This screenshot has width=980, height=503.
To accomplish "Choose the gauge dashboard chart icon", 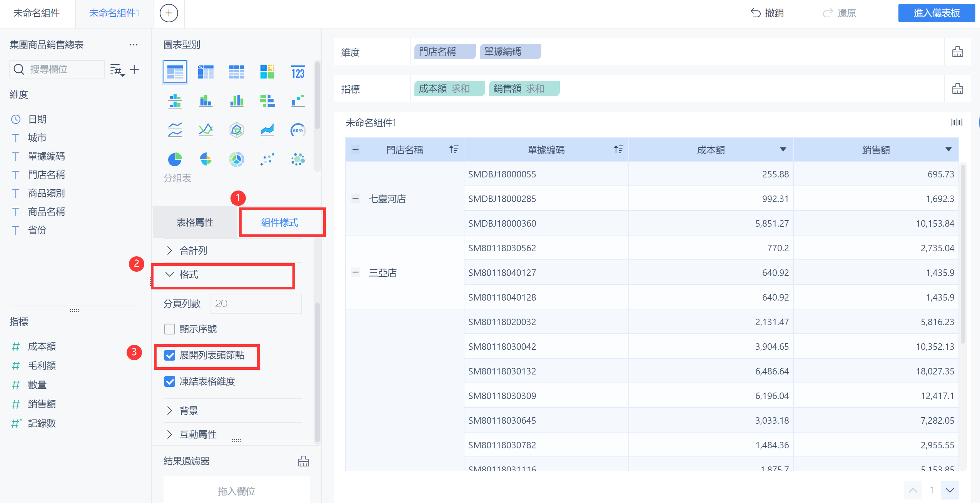I will [x=298, y=130].
